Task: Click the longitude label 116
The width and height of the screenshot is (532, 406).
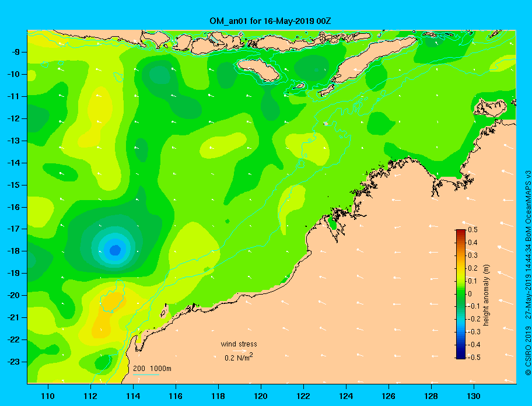Action: pyautogui.click(x=176, y=396)
